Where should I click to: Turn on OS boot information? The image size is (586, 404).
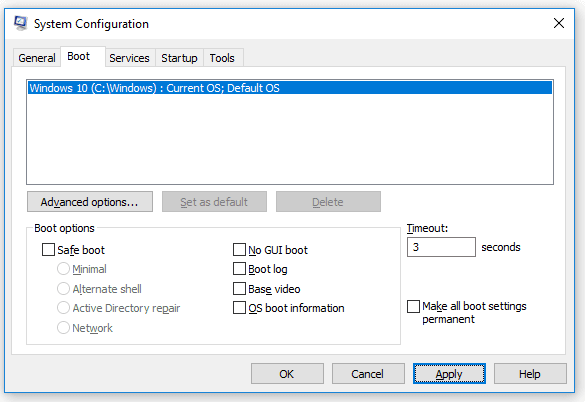(239, 308)
